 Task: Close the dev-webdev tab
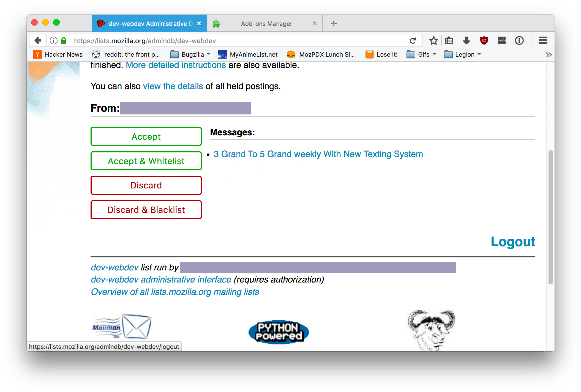(x=199, y=24)
